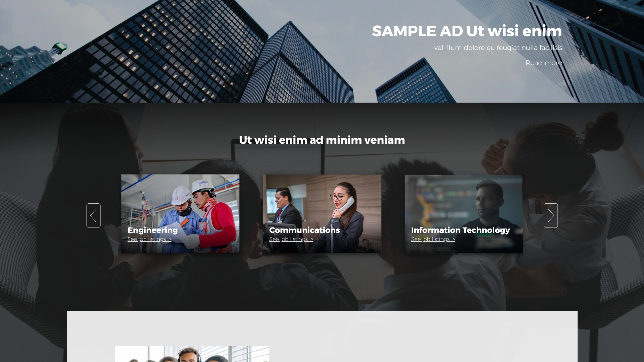The image size is (644, 362).
Task: Click the previous carousel arrow
Action: pos(93,215)
